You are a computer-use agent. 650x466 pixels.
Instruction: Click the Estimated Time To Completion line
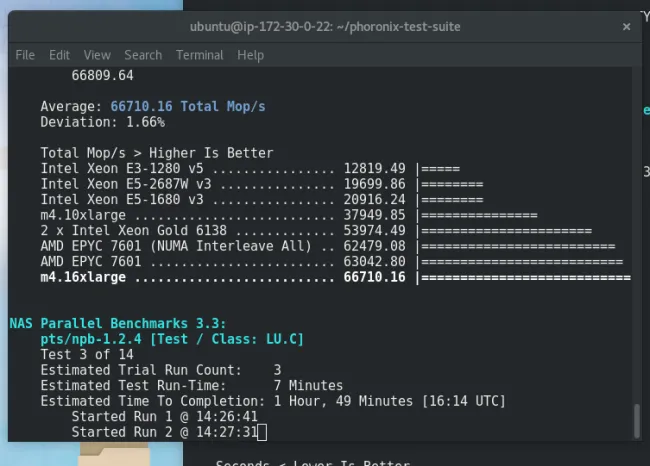272,401
